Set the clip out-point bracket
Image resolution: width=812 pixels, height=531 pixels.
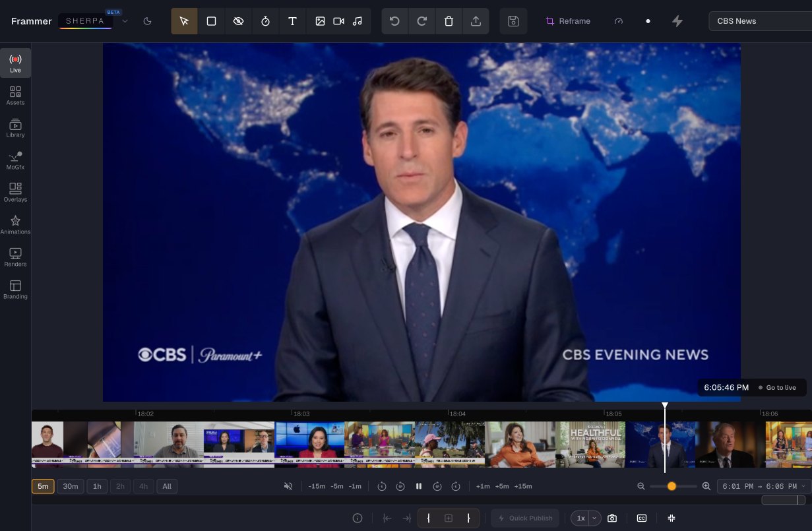[x=468, y=518]
